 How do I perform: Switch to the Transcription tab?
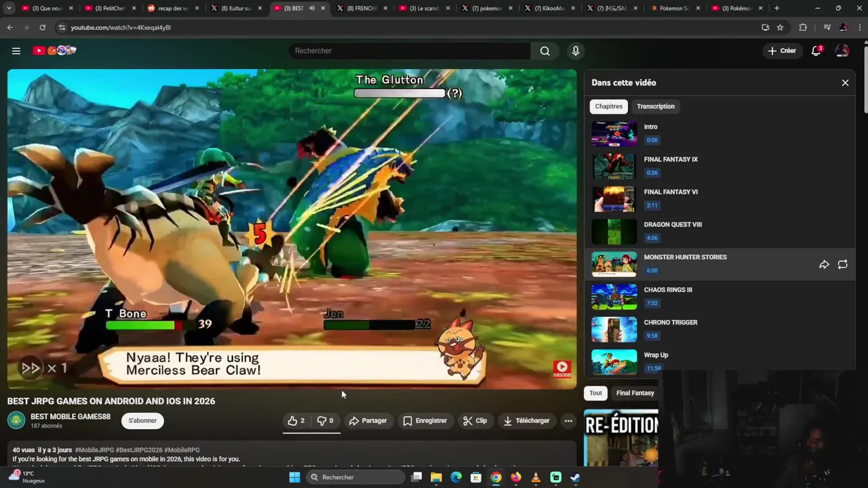tap(656, 106)
